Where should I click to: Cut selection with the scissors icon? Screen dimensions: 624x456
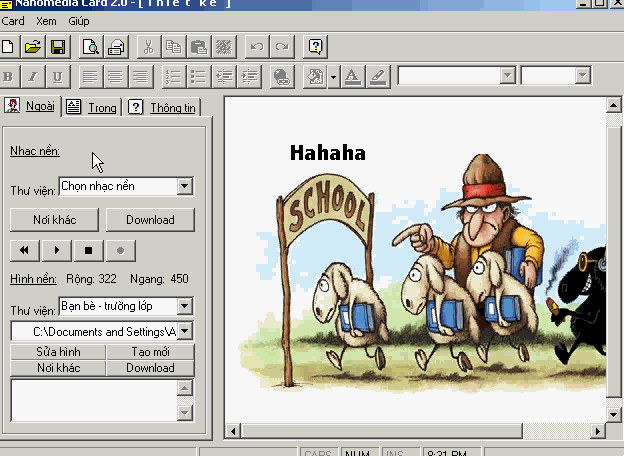coord(149,47)
